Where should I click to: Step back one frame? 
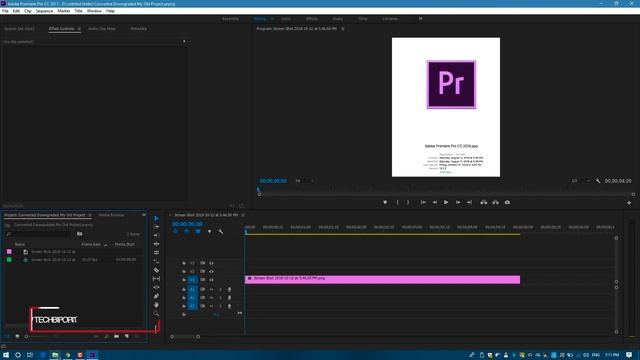pos(435,202)
